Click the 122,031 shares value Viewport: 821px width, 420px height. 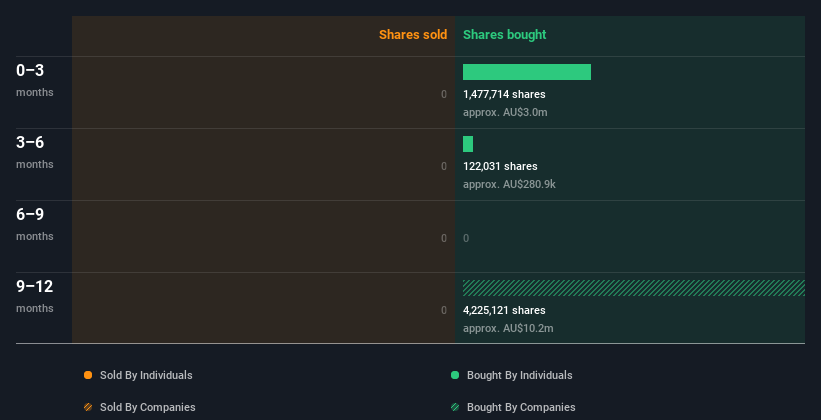pos(500,166)
